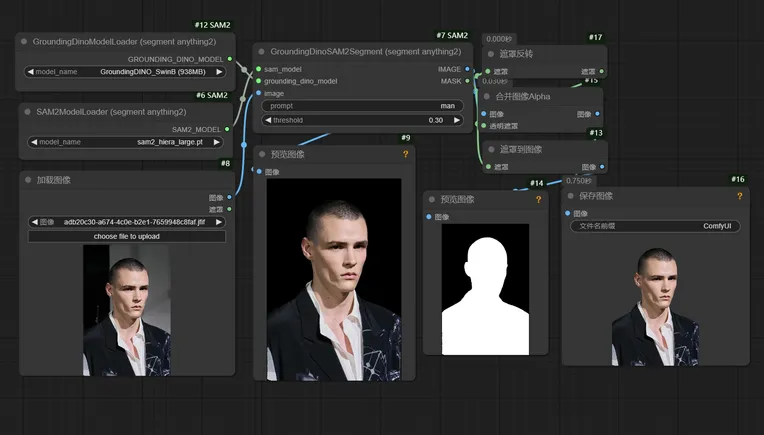Open the sam2_hiera_large.pt model_name dropdown
764x435 pixels.
[127, 142]
